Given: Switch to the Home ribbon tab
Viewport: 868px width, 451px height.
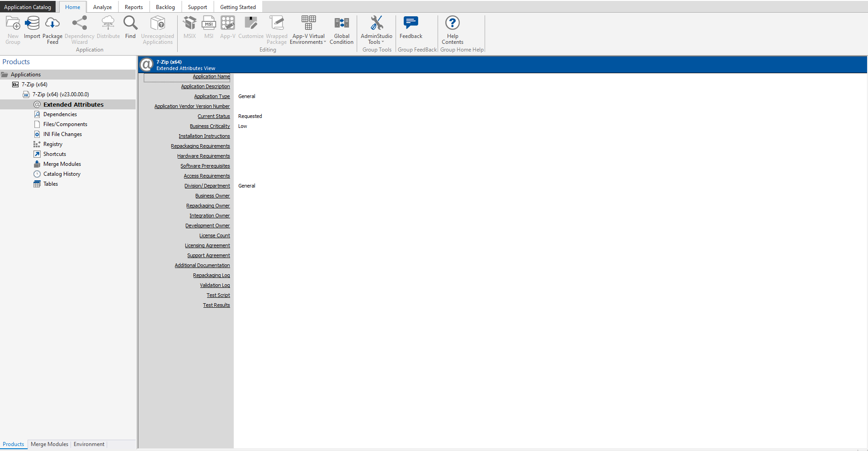Looking at the screenshot, I should pos(73,7).
